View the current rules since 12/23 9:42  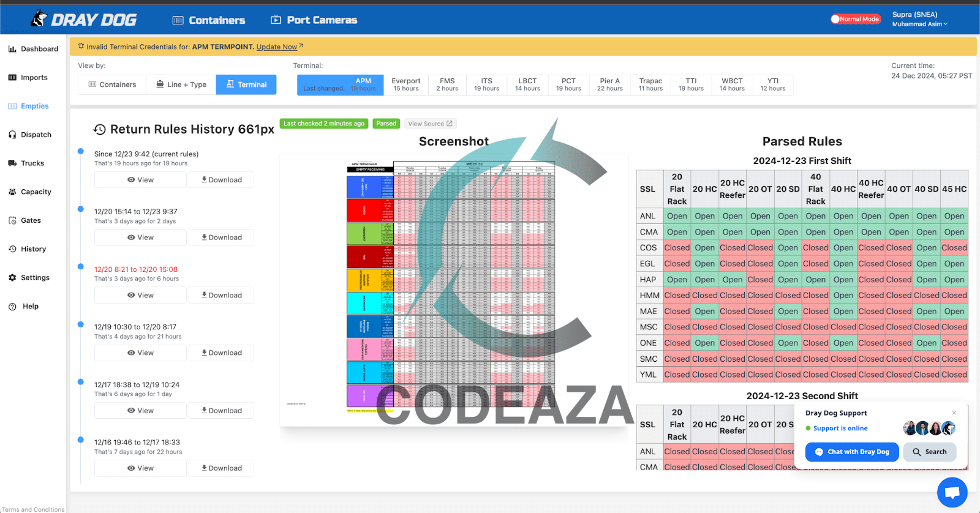(x=140, y=180)
